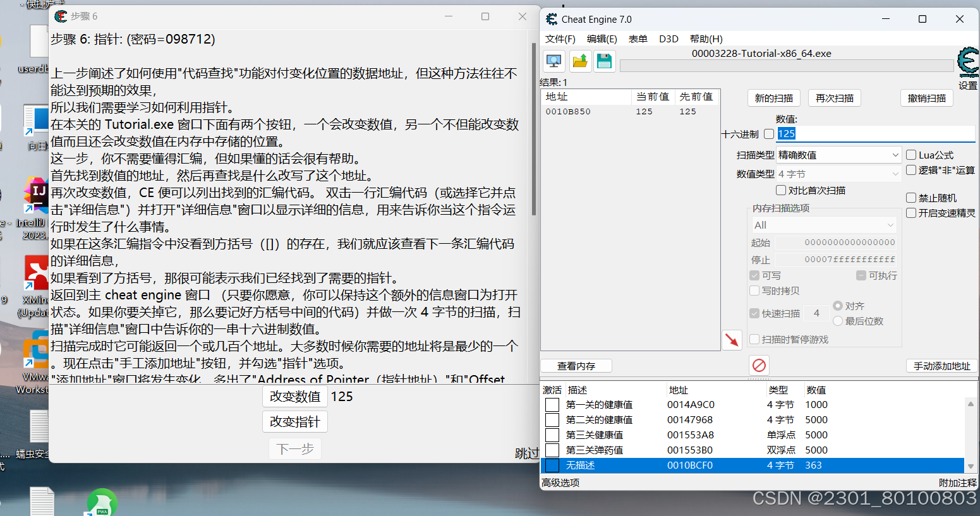
Task: Click the red arrow add-to-list icon
Action: 732,340
